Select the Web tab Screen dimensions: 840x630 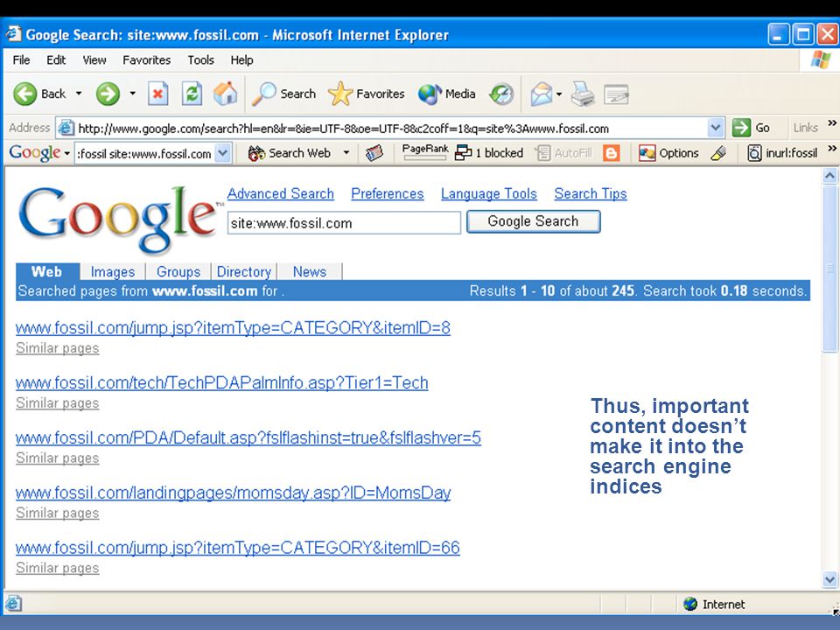click(x=47, y=271)
